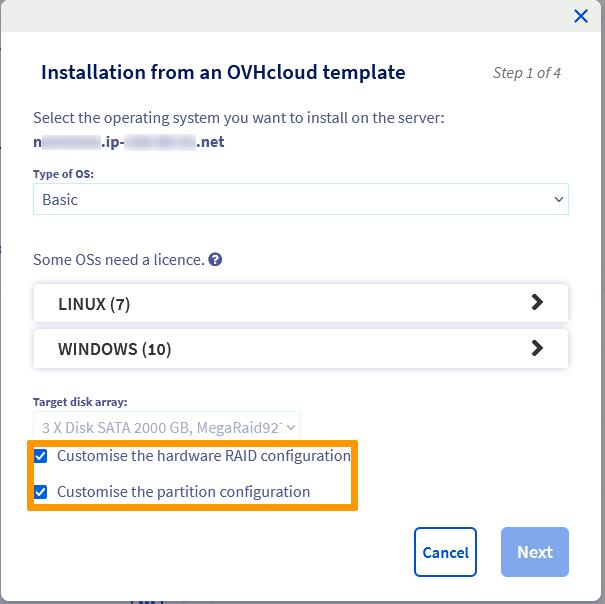
Task: Untick the partition configuration checkbox
Action: pos(40,492)
